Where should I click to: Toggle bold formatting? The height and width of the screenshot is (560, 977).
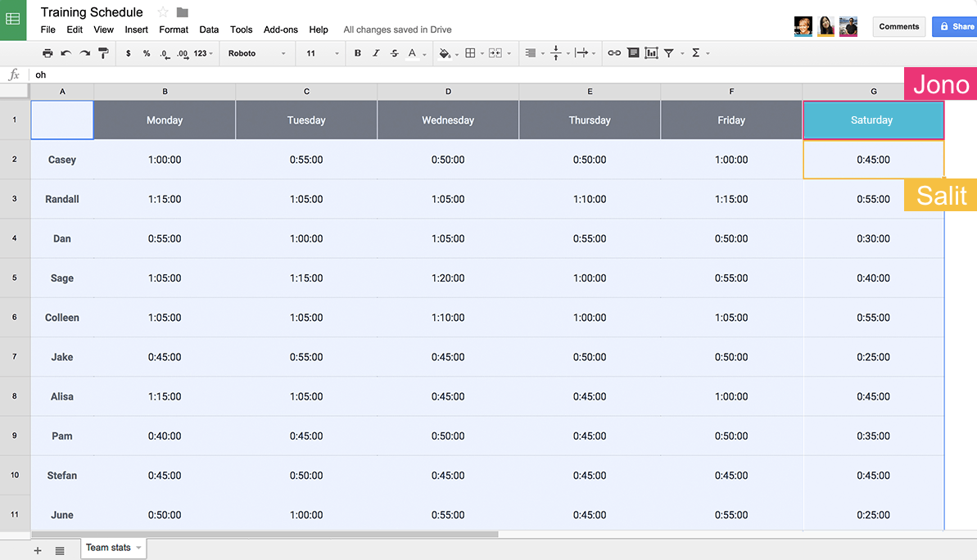[x=358, y=53]
